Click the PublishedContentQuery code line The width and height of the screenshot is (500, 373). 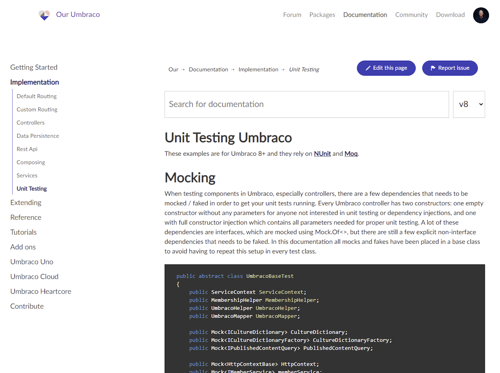coord(281,348)
